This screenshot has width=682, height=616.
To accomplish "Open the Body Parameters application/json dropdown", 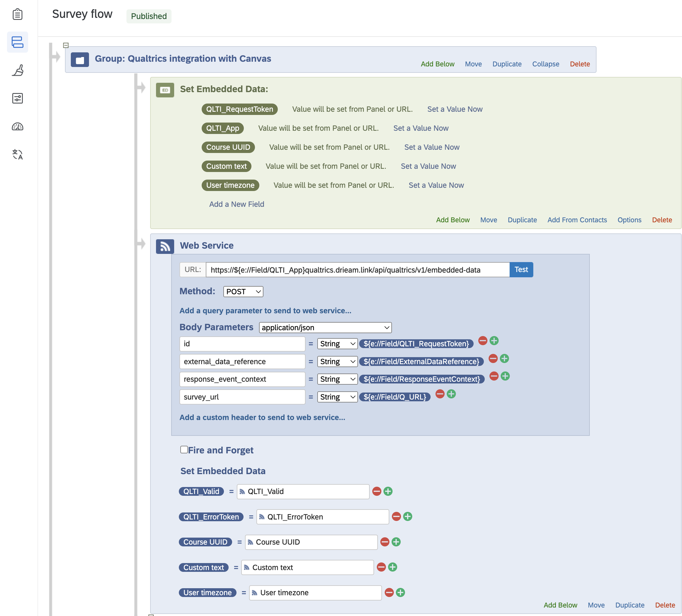I will (x=325, y=328).
